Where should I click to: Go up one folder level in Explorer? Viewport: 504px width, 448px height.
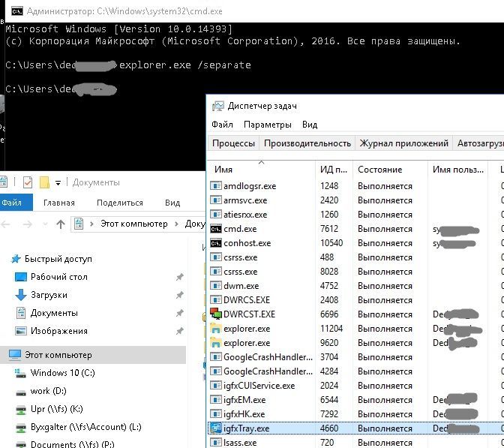tap(61, 224)
